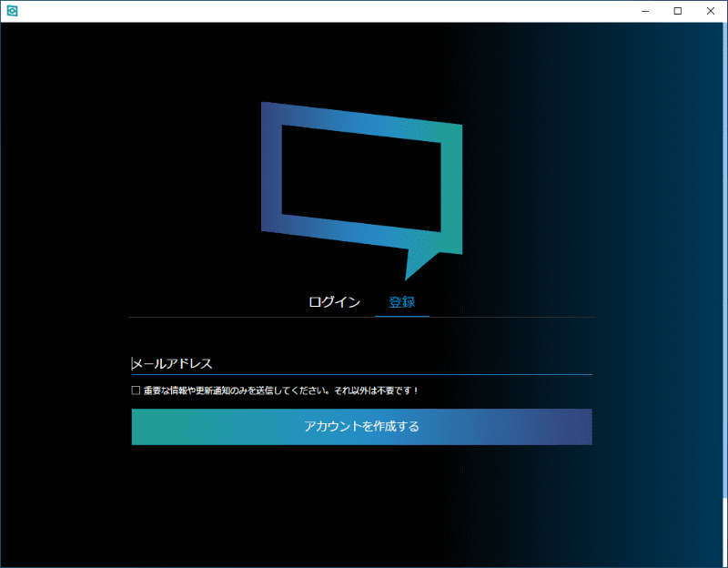Select the 登録 registration tab
The image size is (728, 568).
click(x=403, y=300)
